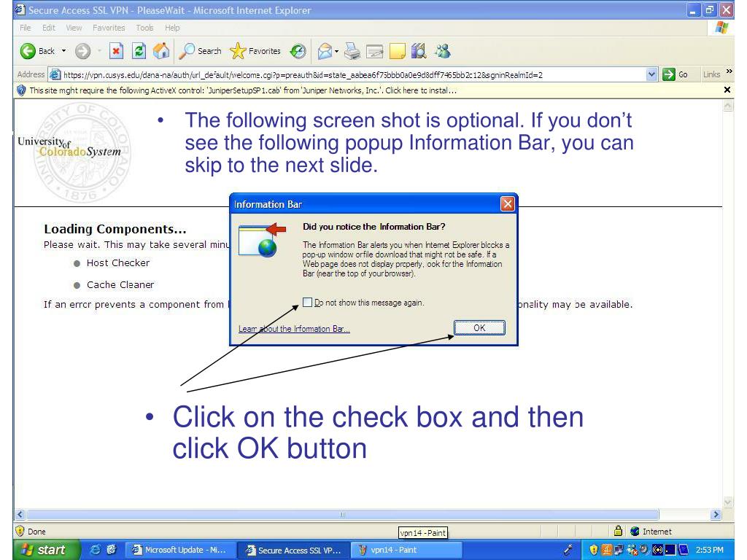Viewport: 747px width, 560px height.
Task: Click the horizontal scrollbar thumb
Action: coord(343,514)
